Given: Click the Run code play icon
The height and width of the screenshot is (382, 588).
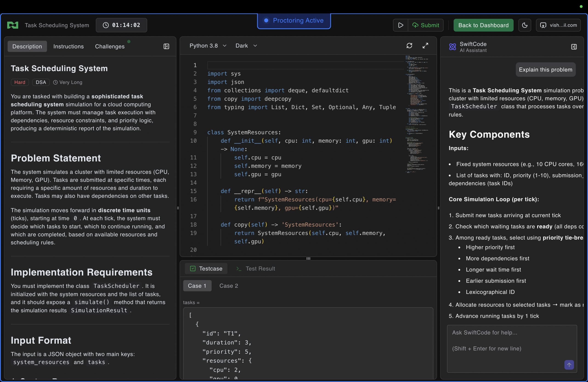Looking at the screenshot, I should click(401, 25).
